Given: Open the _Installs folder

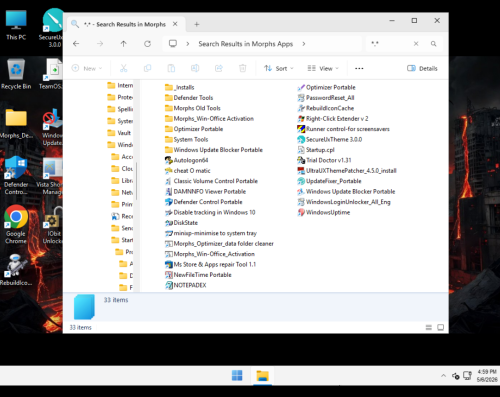Looking at the screenshot, I should [180, 87].
